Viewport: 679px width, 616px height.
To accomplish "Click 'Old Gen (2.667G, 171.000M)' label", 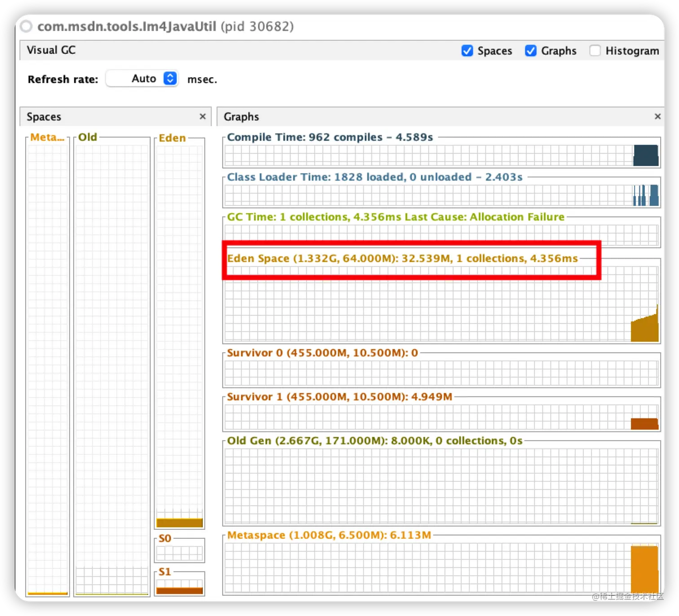I will point(307,441).
